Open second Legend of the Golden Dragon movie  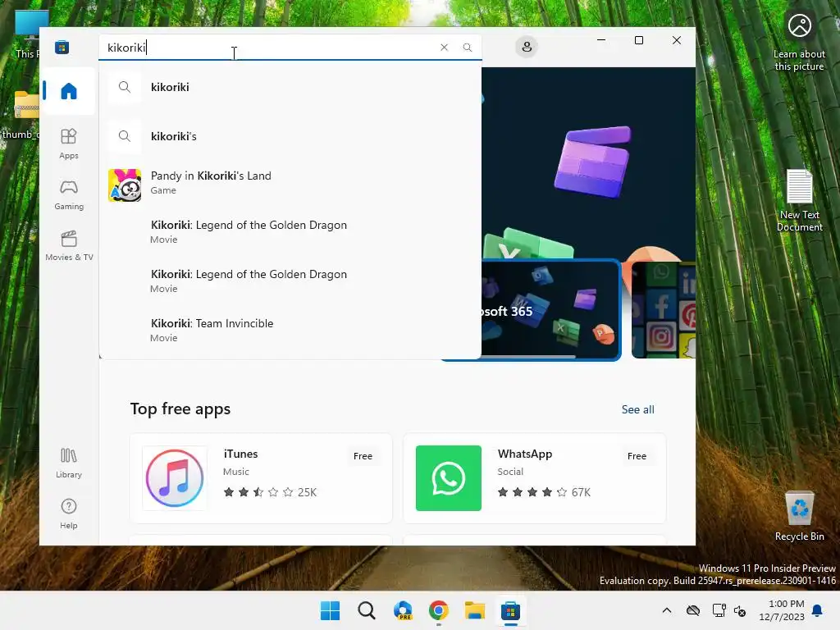tap(290, 281)
